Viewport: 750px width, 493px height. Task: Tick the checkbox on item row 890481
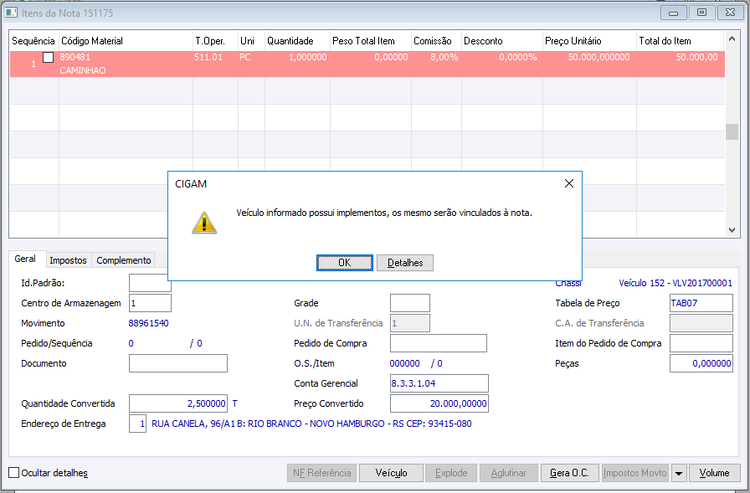pos(48,57)
